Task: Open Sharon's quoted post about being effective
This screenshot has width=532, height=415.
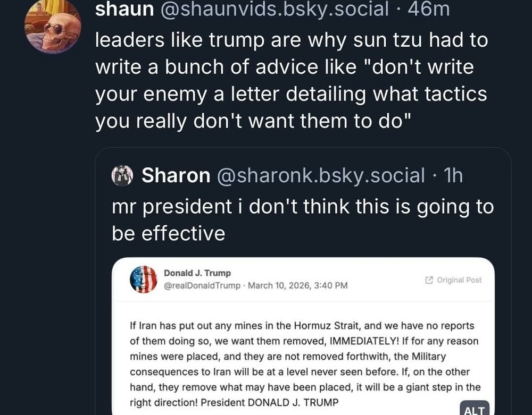Action: pos(303,220)
